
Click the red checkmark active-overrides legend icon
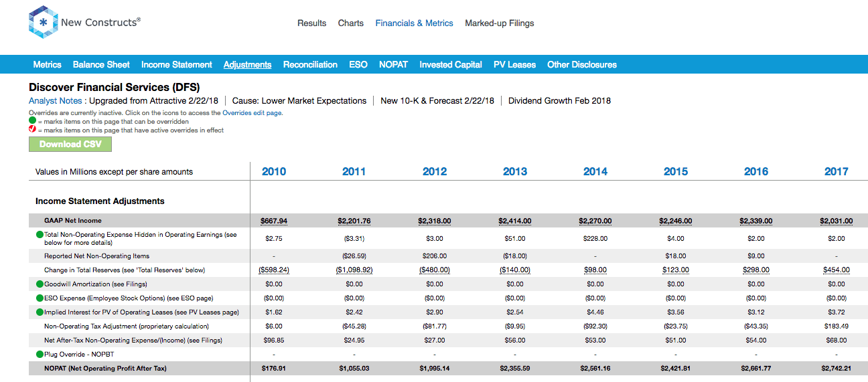pyautogui.click(x=32, y=130)
